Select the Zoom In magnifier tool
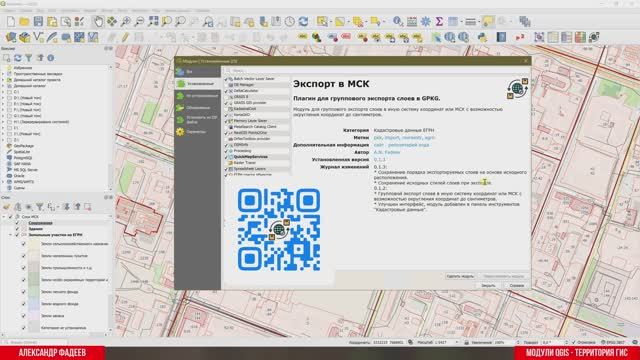640x360 pixels. click(126, 22)
